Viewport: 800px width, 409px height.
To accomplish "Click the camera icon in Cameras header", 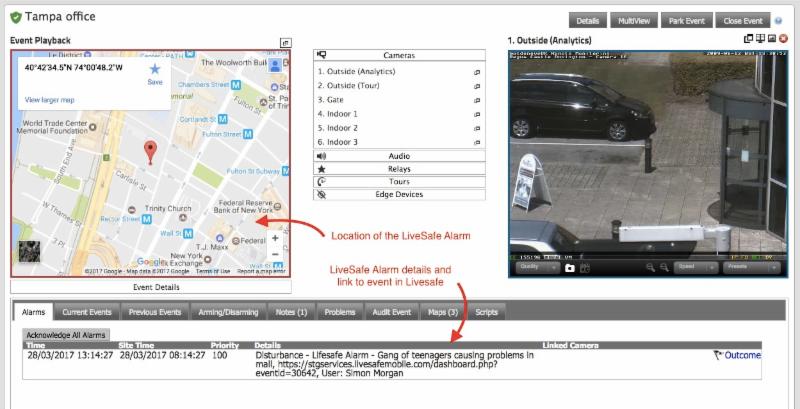I will coord(321,55).
